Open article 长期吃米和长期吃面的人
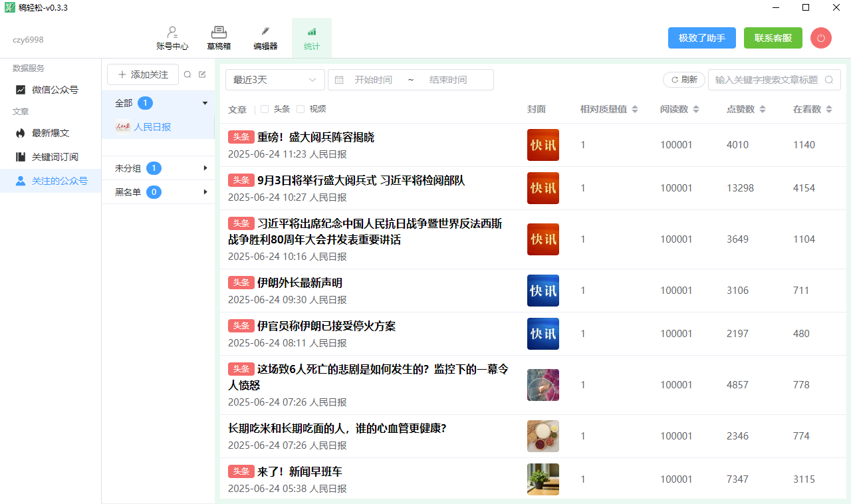The height and width of the screenshot is (504, 851). click(337, 428)
